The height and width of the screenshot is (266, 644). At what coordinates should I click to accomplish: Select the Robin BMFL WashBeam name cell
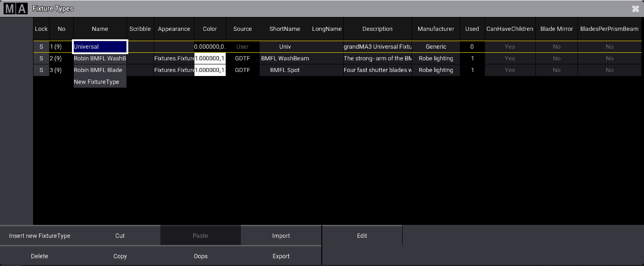100,59
